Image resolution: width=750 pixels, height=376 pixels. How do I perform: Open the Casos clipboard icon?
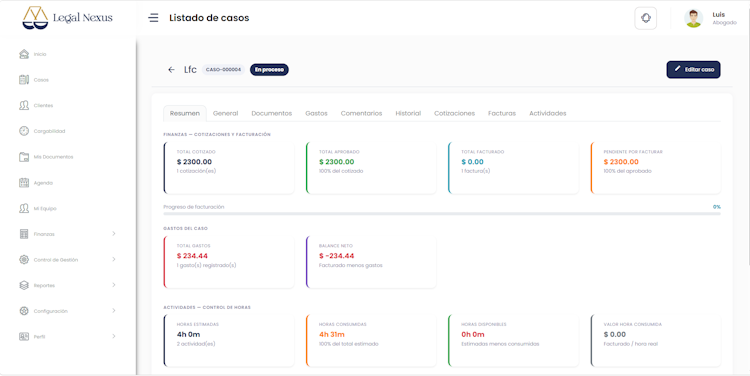pos(24,80)
